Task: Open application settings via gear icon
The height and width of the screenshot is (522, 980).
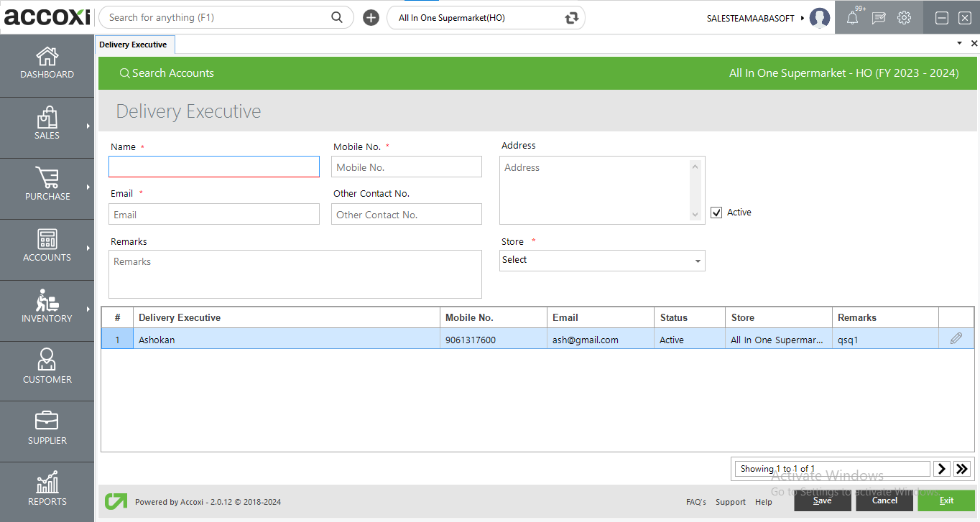Action: [x=904, y=17]
